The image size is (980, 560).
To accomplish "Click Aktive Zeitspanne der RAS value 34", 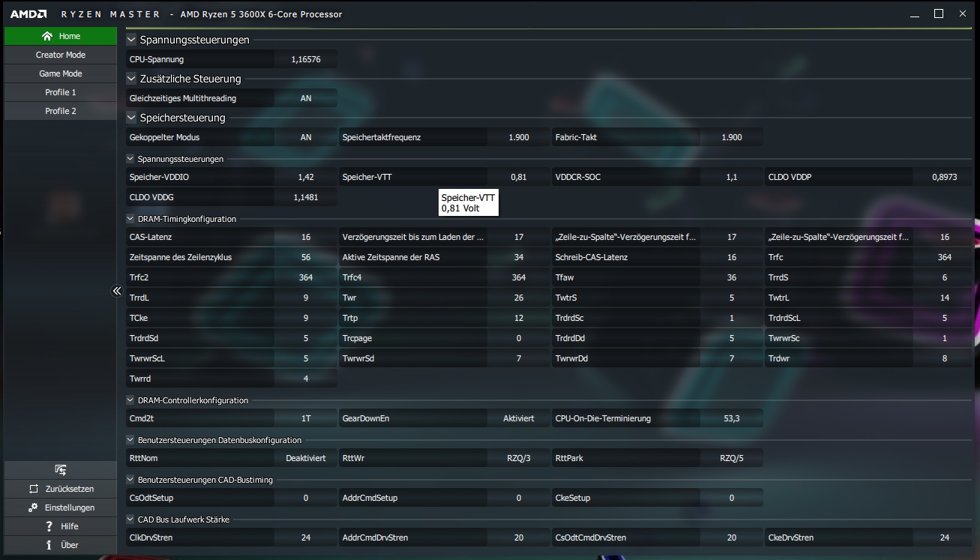I will click(x=519, y=257).
